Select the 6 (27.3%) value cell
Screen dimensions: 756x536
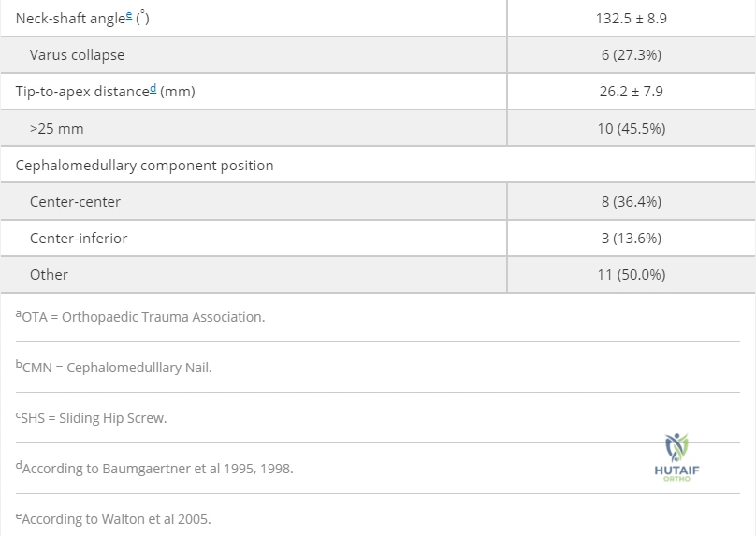(x=632, y=55)
